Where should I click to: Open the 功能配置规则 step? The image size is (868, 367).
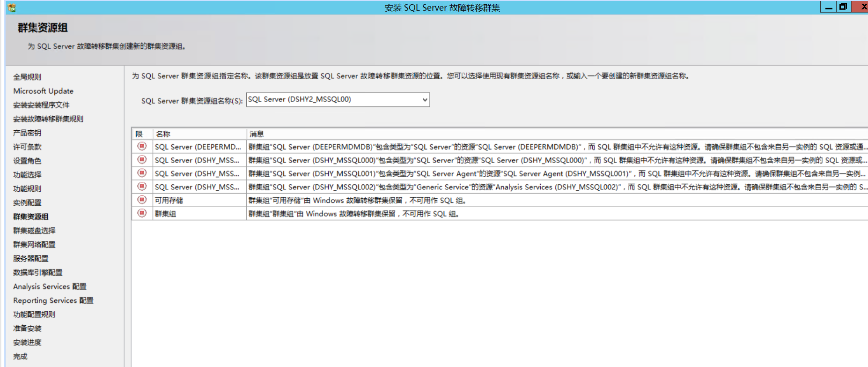point(34,315)
